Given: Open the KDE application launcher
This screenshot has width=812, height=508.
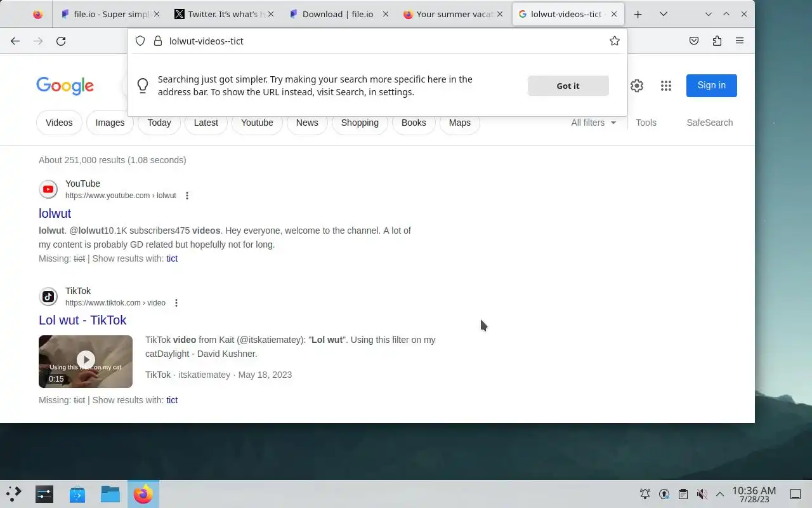Looking at the screenshot, I should pos(13,494).
